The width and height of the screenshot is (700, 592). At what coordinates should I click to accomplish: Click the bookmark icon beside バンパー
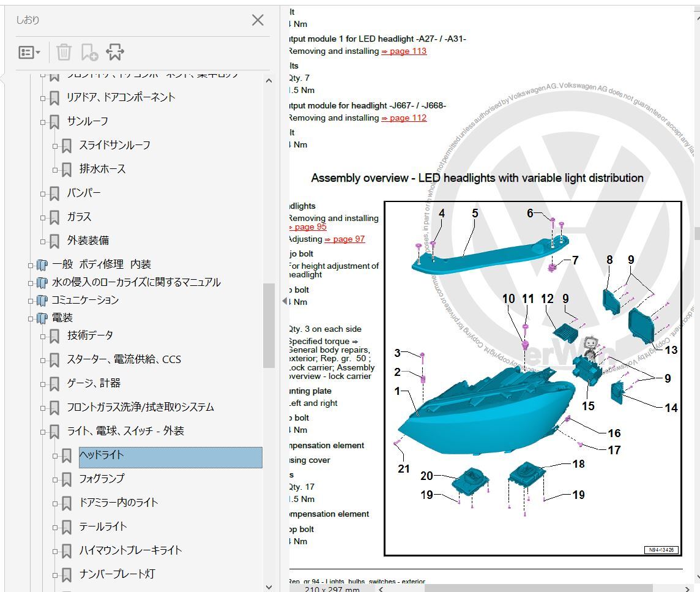tap(54, 194)
